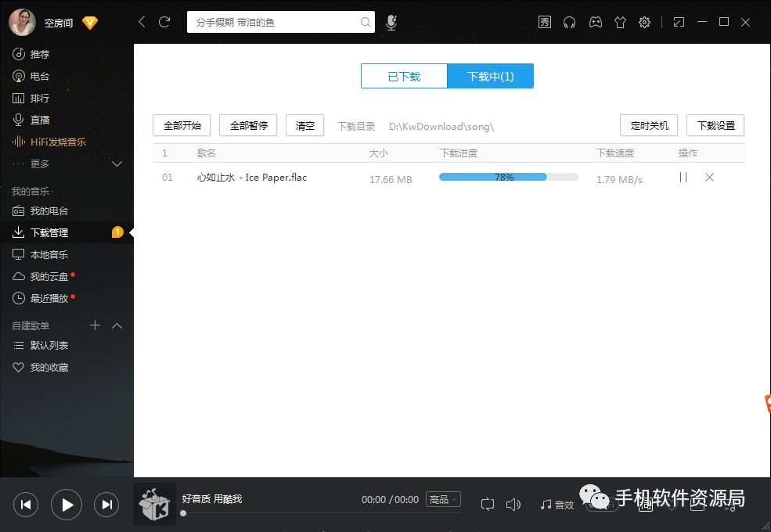Open 我的收藏 favorites
This screenshot has height=532, width=771.
[x=41, y=367]
